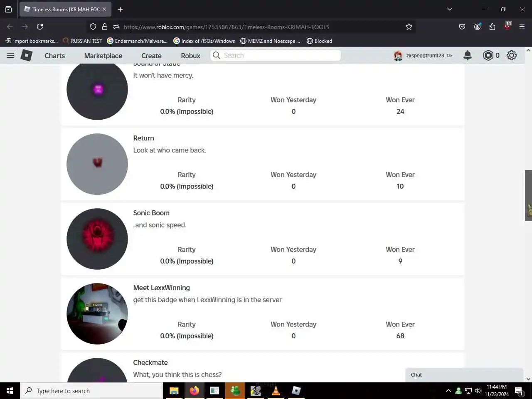Open the MEMZ and Noescape bookmark
532x399 pixels.
coord(270,41)
